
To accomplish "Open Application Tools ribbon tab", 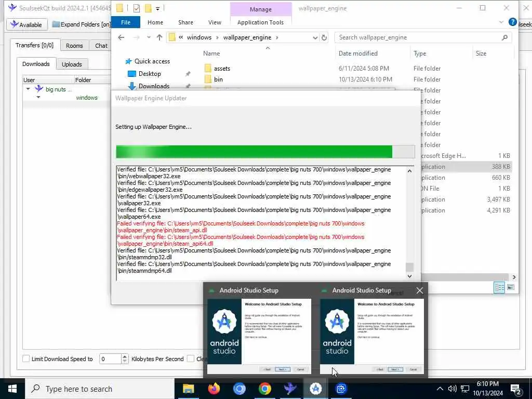I will [260, 22].
